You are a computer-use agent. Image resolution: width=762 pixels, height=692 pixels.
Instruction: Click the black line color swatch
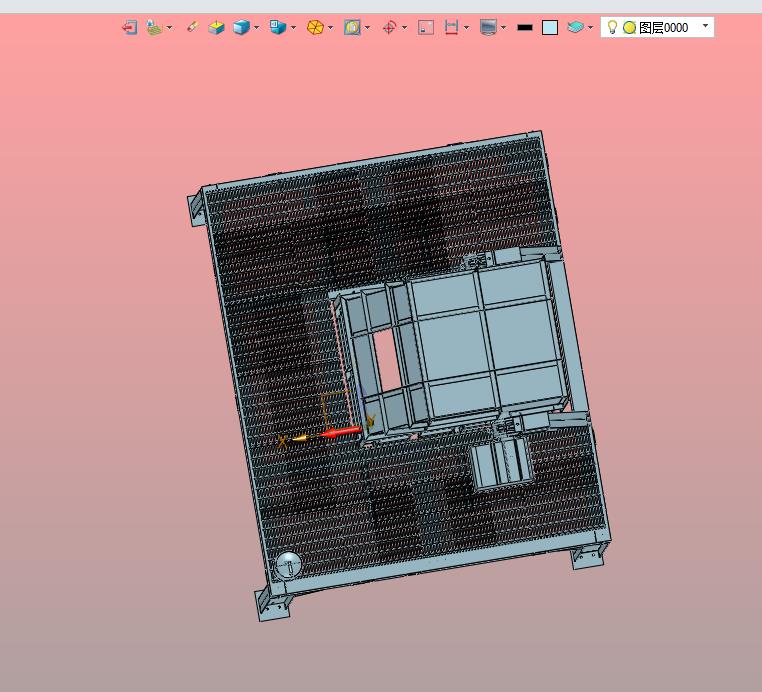point(525,28)
